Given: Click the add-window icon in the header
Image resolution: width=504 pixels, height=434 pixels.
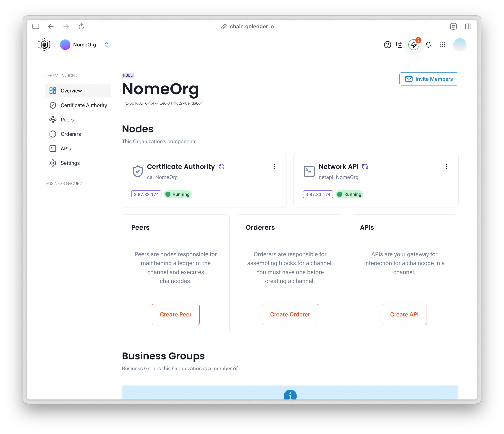Looking at the screenshot, I should (x=399, y=45).
